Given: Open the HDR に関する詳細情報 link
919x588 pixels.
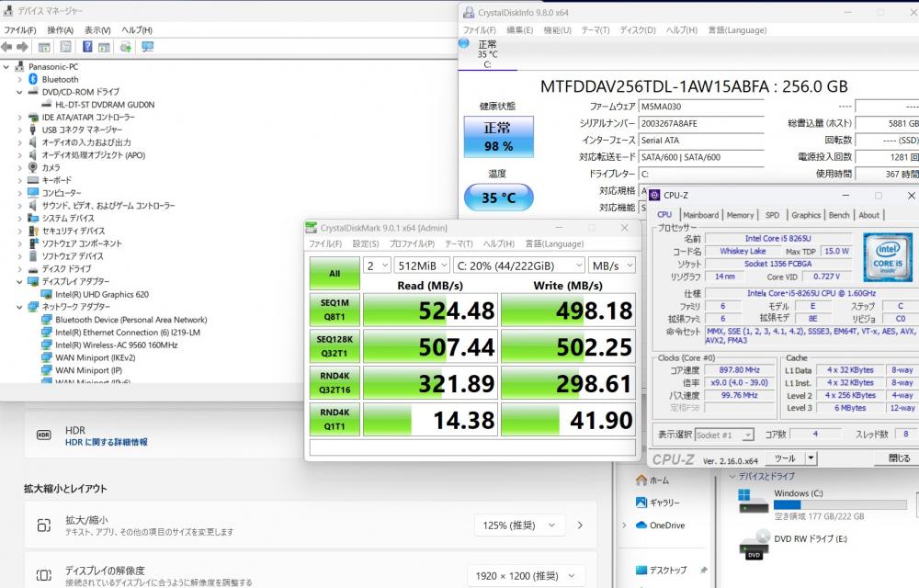Looking at the screenshot, I should tap(106, 442).
